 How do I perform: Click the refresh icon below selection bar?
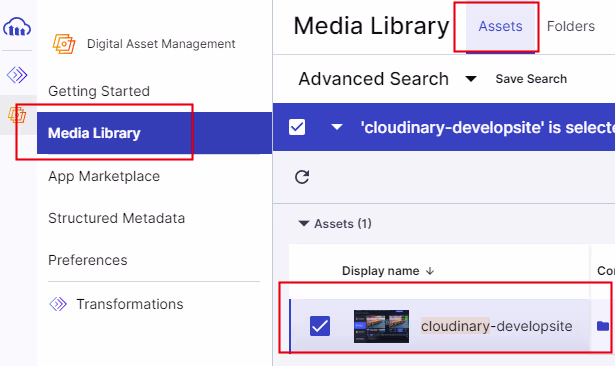coord(302,177)
